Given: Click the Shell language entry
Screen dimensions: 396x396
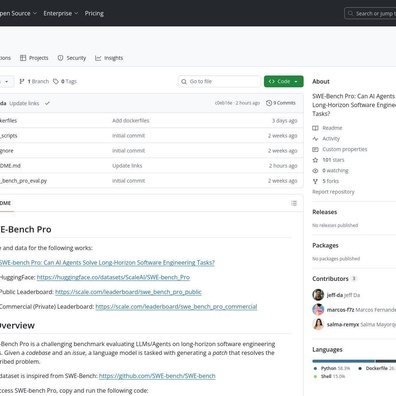Looking at the screenshot, I should (329, 376).
